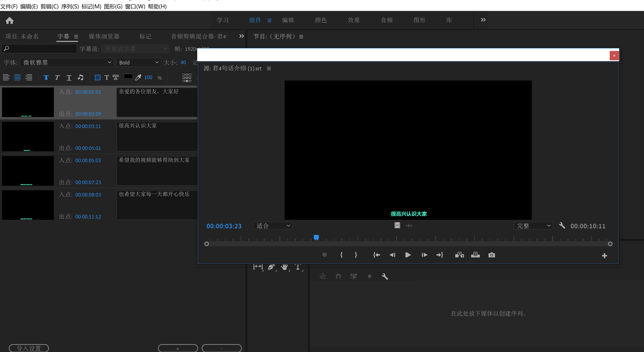Open the 微软雅黑 font dropdown

coord(67,62)
